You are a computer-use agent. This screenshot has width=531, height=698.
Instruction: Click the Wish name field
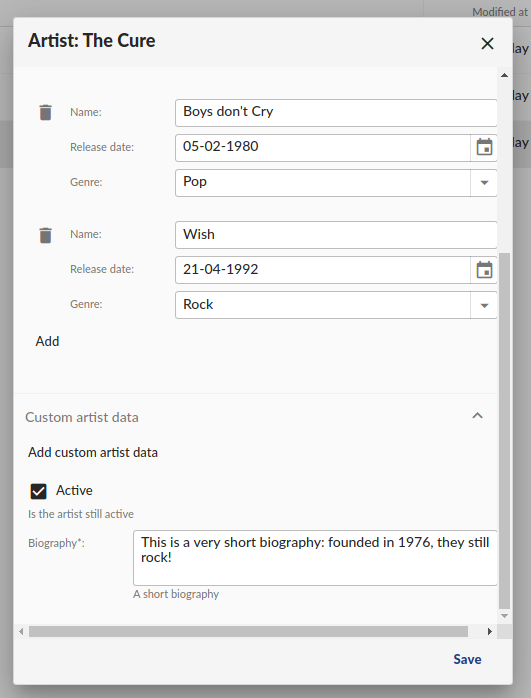(336, 235)
